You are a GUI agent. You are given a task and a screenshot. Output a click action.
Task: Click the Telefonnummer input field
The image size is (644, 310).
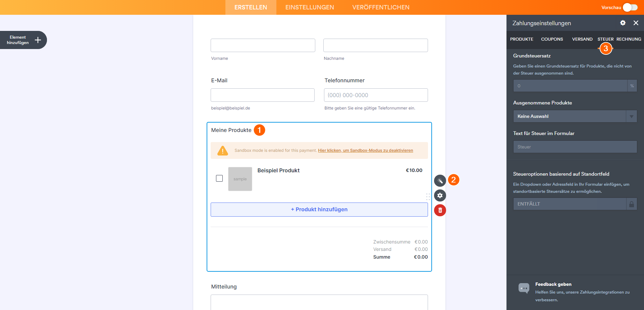click(x=376, y=95)
